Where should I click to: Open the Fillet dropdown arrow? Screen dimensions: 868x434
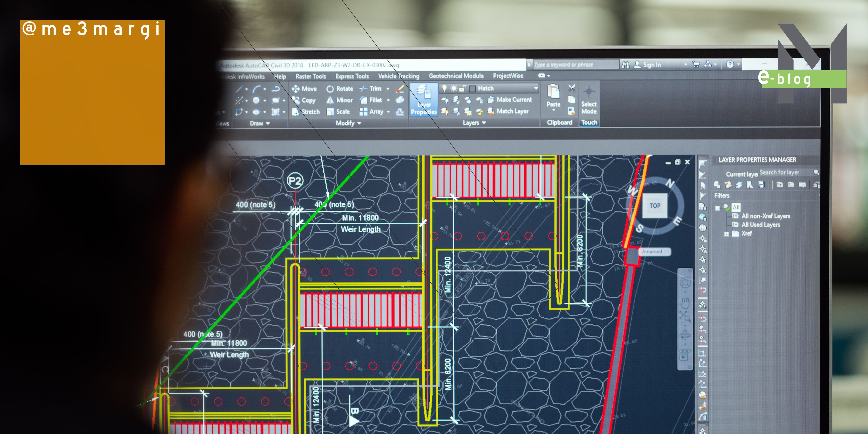pyautogui.click(x=388, y=100)
